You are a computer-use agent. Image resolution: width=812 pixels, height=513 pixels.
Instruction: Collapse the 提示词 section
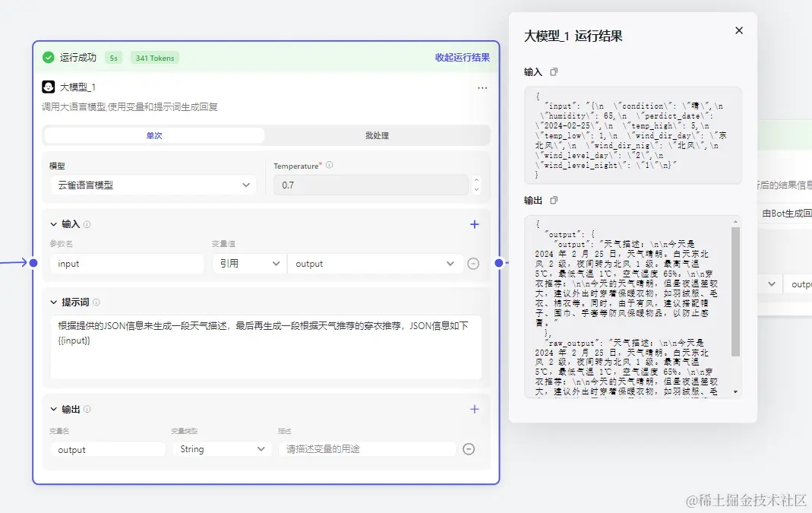point(53,302)
